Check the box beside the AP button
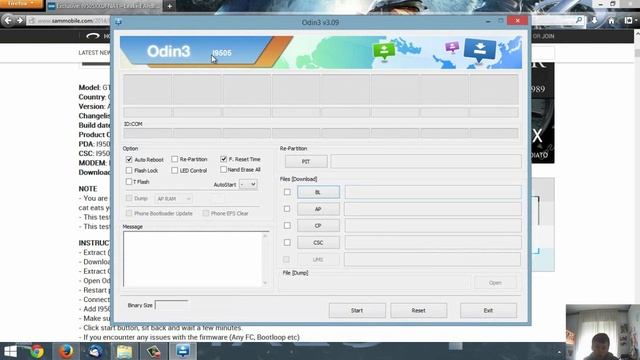 point(287,209)
